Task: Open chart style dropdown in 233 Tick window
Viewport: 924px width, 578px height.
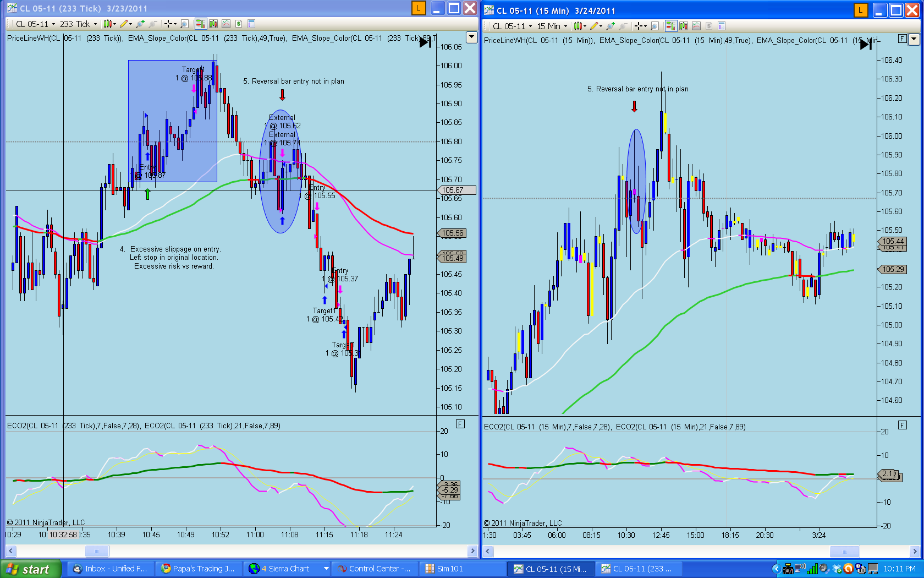Action: (x=109, y=24)
